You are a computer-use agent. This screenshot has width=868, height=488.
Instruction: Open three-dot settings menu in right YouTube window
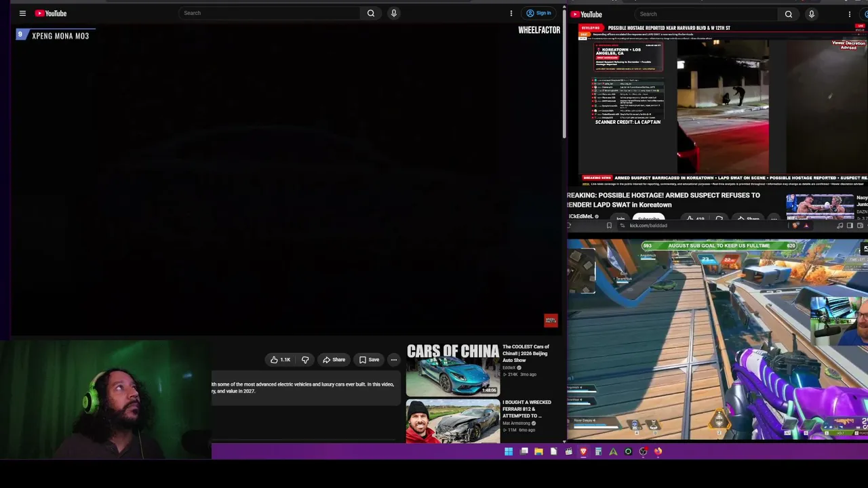[849, 14]
